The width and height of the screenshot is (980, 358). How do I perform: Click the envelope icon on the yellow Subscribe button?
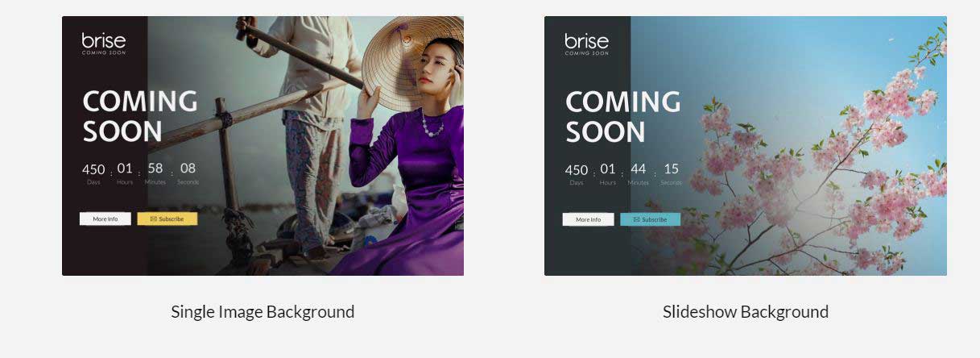tap(153, 219)
